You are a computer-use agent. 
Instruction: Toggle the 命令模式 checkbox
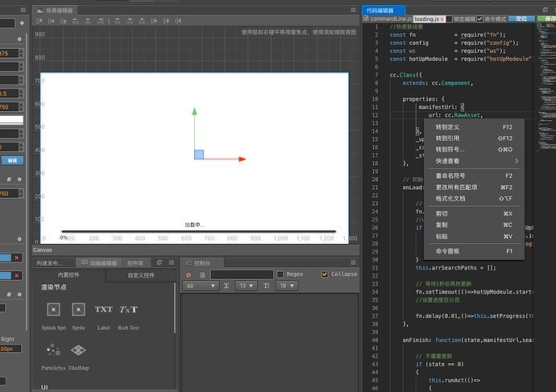coord(481,18)
